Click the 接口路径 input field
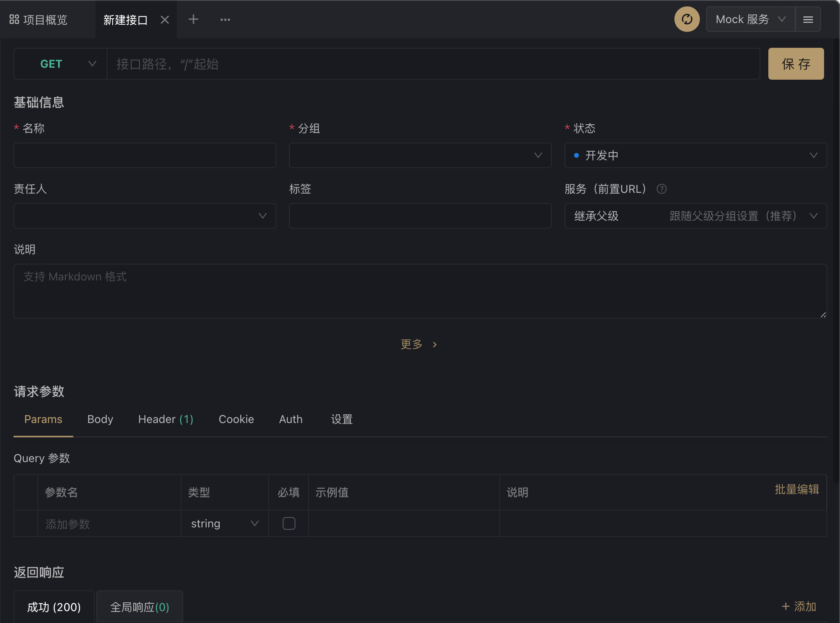This screenshot has height=623, width=840. (433, 64)
